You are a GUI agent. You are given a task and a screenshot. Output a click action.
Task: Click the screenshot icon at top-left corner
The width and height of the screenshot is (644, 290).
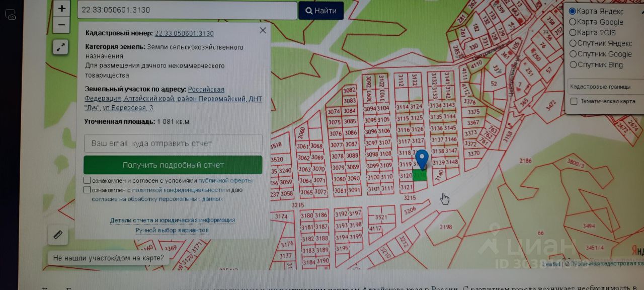(x=11, y=16)
